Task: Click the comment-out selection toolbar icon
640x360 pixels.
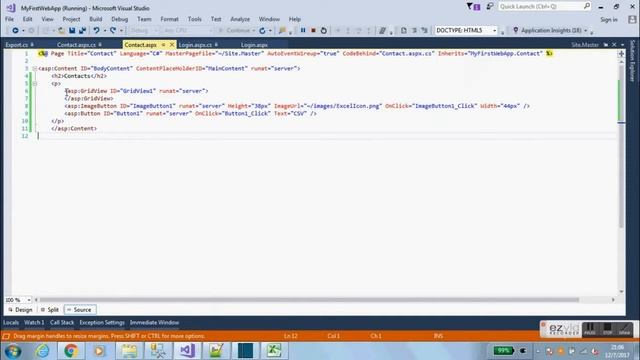Action: tap(382, 31)
